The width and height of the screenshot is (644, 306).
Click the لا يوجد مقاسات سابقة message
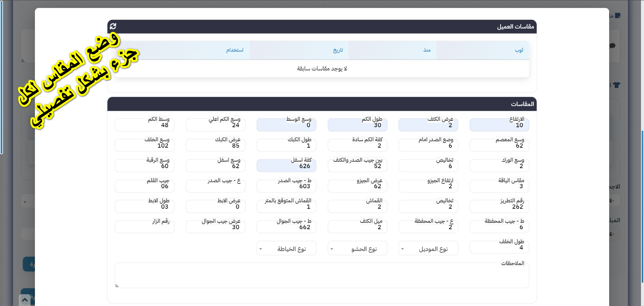click(322, 68)
